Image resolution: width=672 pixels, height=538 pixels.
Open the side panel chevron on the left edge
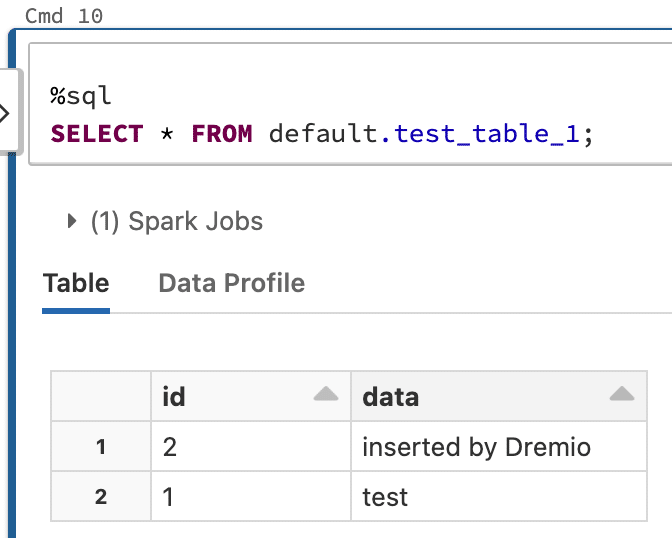tap(5, 113)
